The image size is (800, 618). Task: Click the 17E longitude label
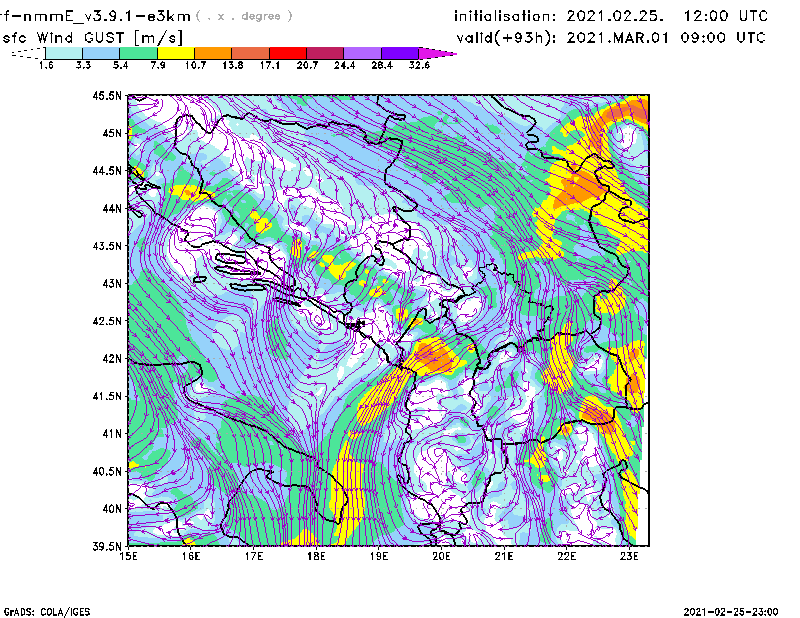click(253, 556)
